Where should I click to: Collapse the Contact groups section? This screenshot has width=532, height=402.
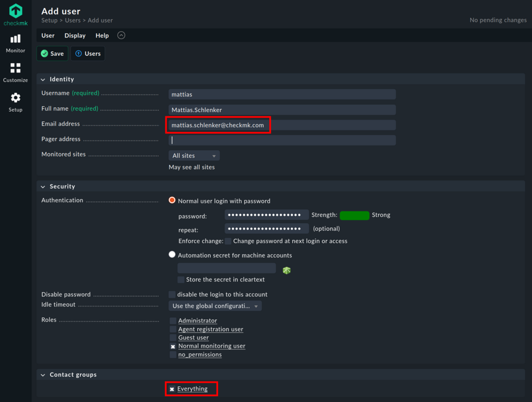click(42, 374)
